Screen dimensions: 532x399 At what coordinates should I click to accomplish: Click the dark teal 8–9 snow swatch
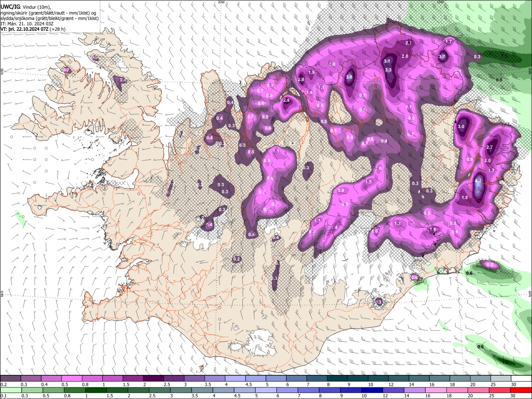tap(337, 379)
